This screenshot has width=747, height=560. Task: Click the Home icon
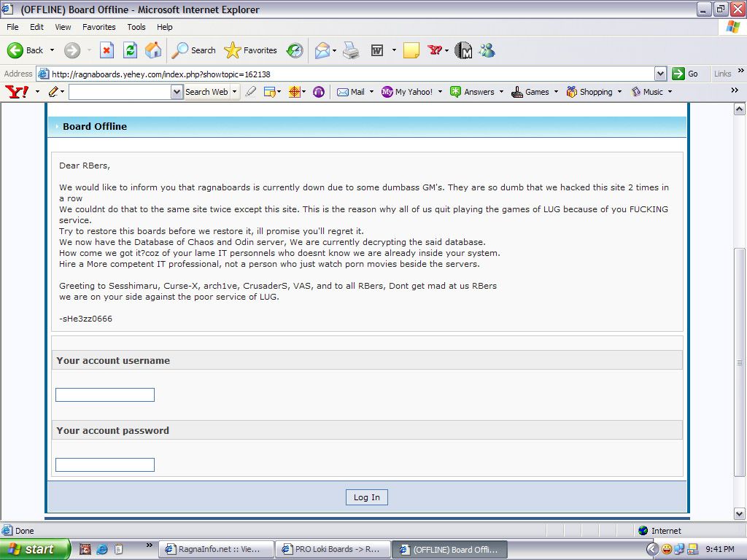point(153,50)
